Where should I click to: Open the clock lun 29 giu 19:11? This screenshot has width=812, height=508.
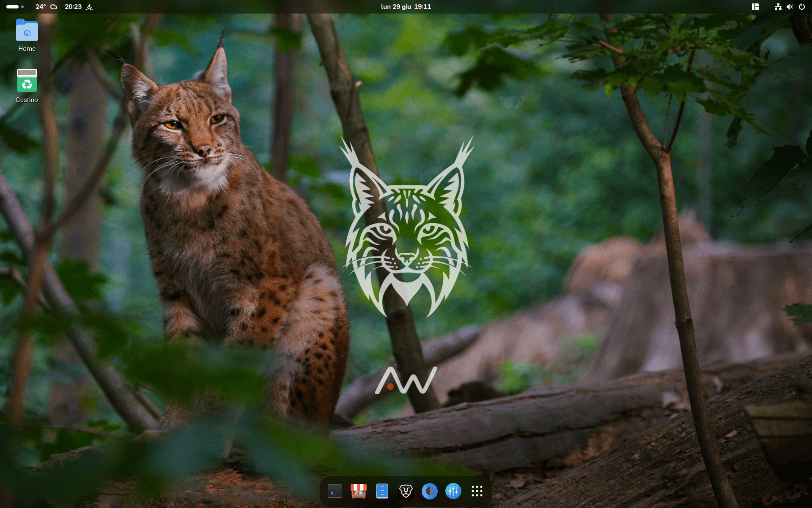(x=406, y=7)
